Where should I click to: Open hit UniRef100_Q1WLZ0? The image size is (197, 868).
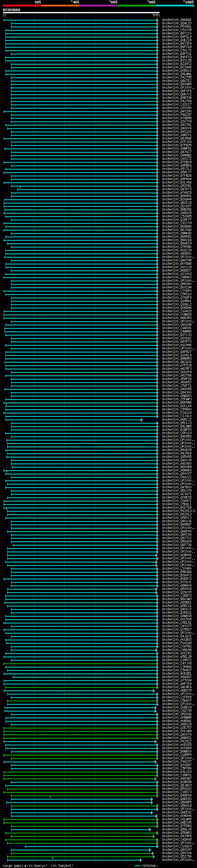[176, 23]
